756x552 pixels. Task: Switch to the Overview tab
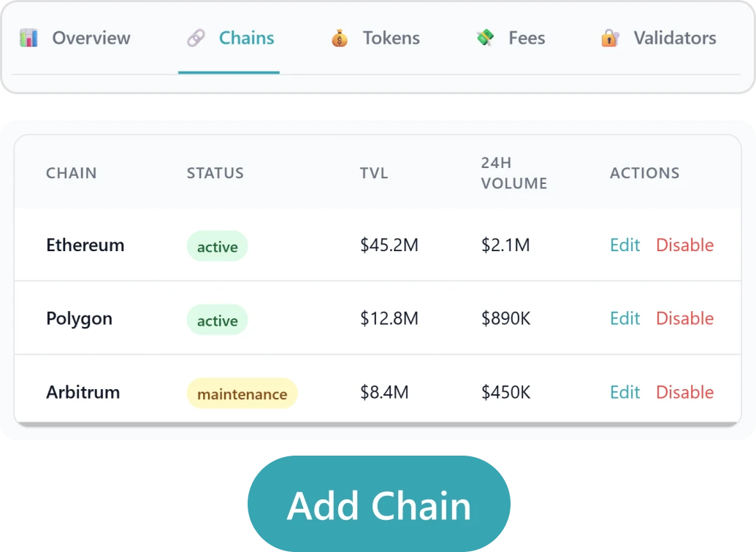[91, 38]
